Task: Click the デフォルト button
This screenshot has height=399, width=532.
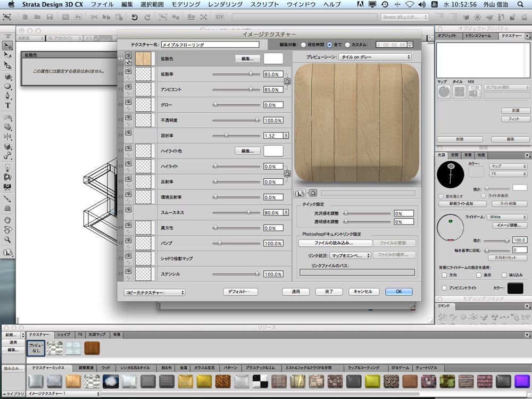Action: pyautogui.click(x=240, y=292)
